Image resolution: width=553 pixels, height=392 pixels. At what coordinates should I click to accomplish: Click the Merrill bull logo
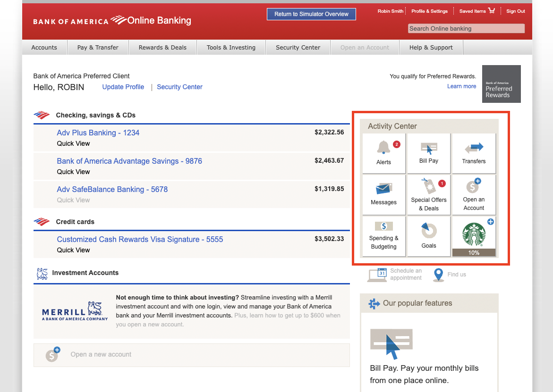75,311
